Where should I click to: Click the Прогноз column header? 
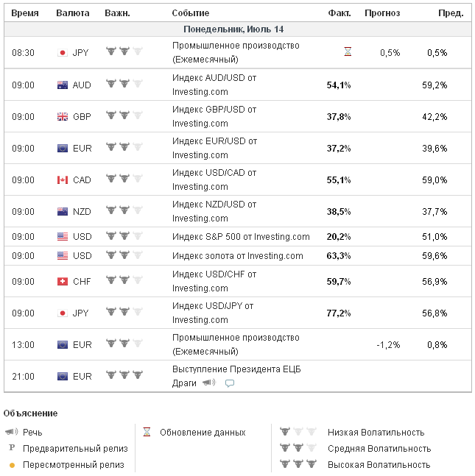click(381, 13)
